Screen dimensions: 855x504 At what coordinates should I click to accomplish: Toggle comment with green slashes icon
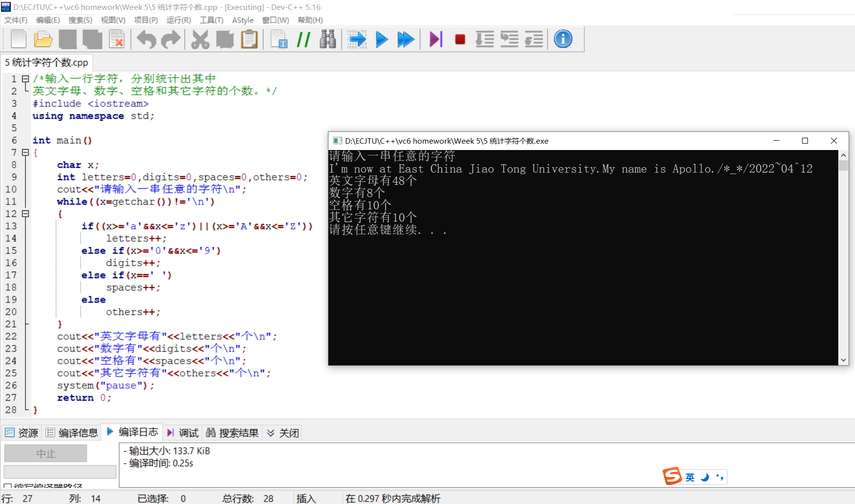[x=303, y=39]
